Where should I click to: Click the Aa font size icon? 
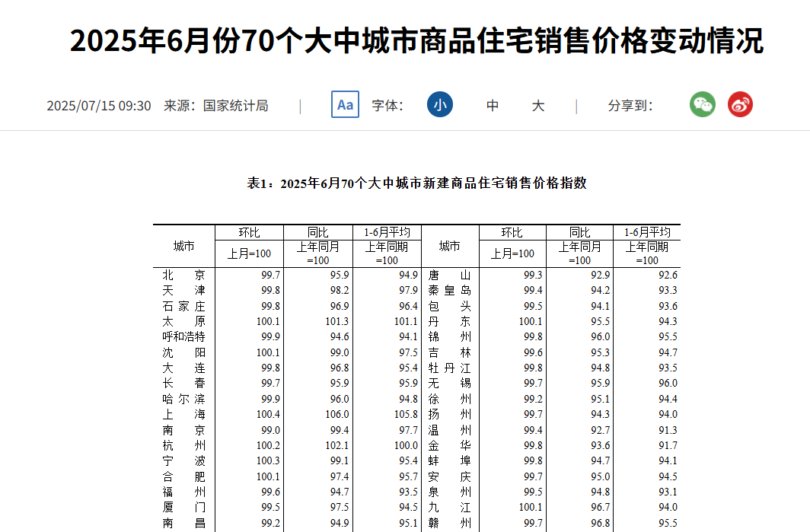coord(345,104)
